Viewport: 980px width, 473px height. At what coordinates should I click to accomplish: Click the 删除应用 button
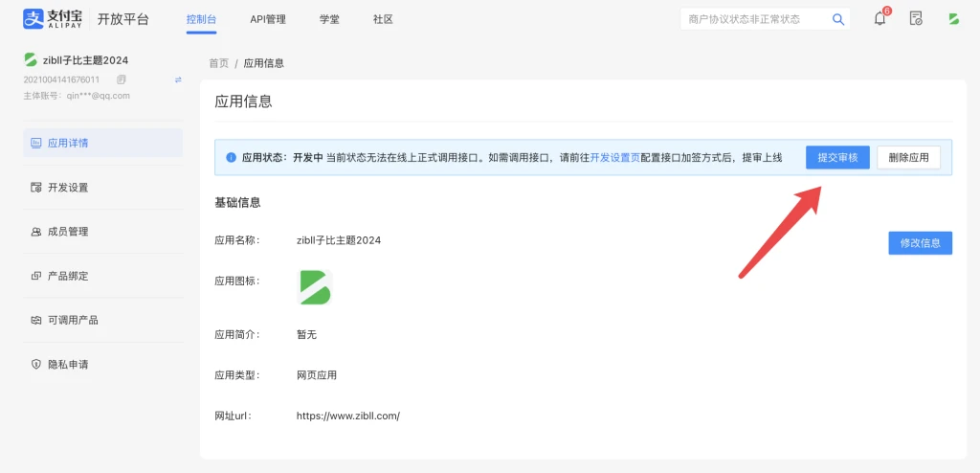[x=908, y=158]
